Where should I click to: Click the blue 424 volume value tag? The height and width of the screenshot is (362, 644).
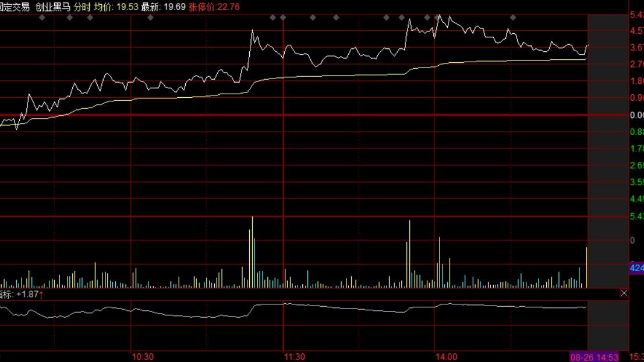coord(636,268)
